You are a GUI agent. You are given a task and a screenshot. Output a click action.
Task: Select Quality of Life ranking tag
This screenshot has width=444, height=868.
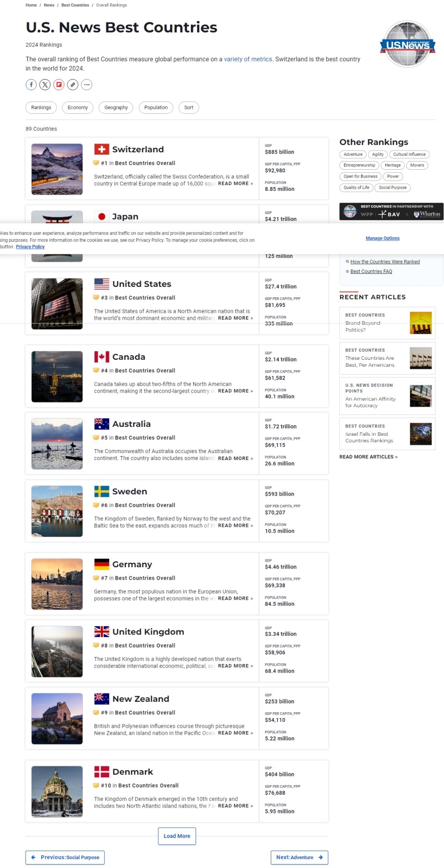[356, 187]
